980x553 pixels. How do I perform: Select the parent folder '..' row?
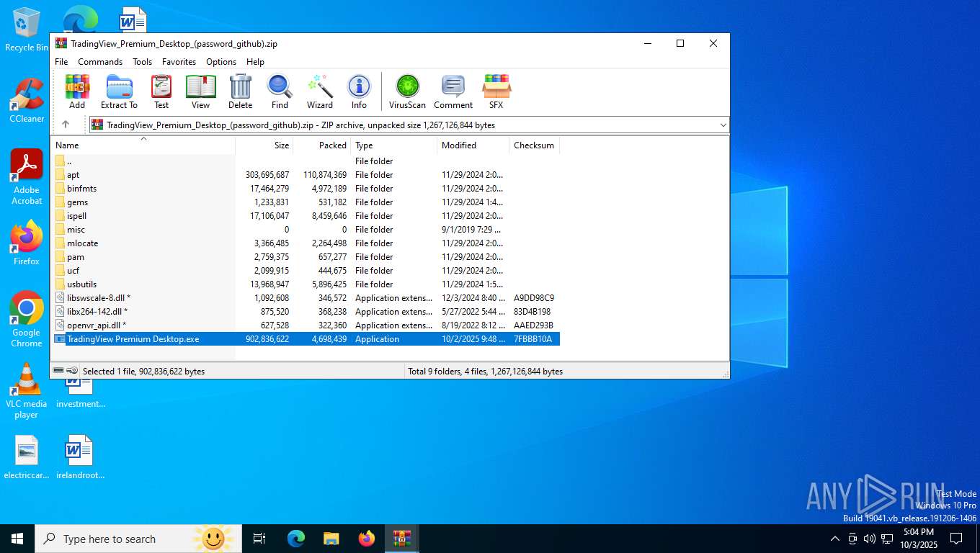point(306,161)
